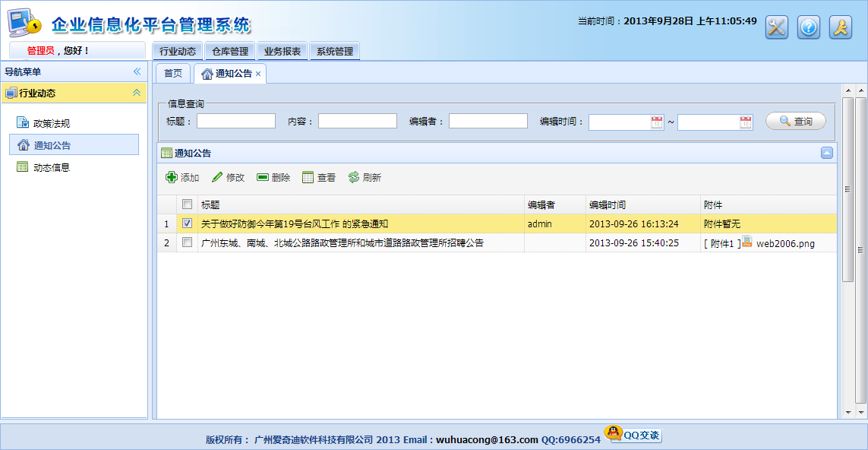Toggle the select-all header checkbox
This screenshot has width=868, height=450.
point(187,204)
